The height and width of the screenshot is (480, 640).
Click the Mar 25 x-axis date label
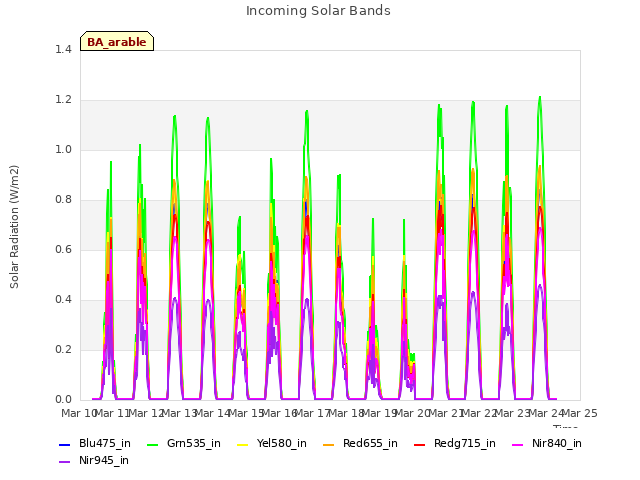point(580,413)
